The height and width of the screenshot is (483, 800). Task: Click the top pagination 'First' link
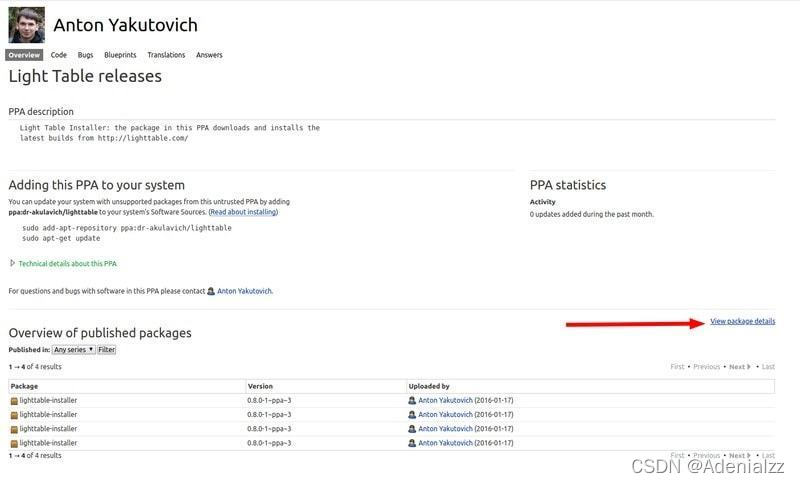(677, 367)
